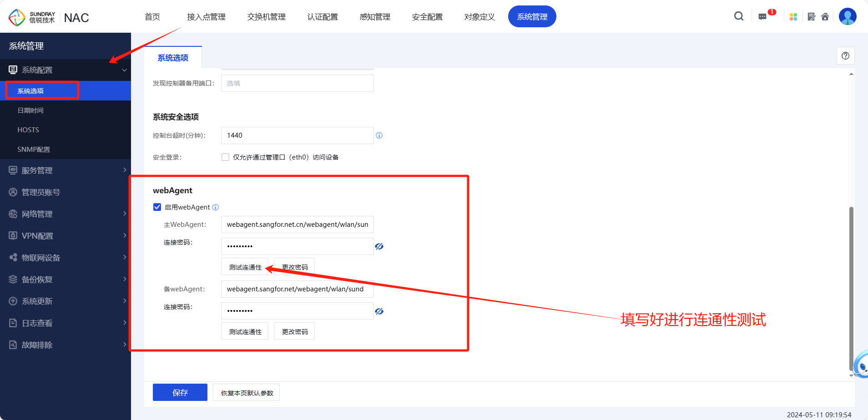Click the 服务管理 sidebar icon
The image size is (868, 420).
click(13, 170)
